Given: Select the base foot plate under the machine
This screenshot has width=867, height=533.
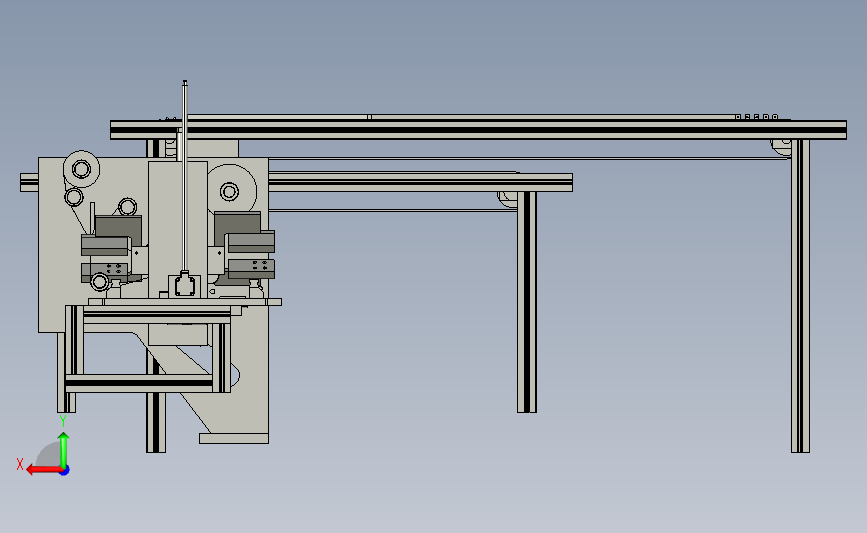Looking at the screenshot, I should tap(234, 438).
